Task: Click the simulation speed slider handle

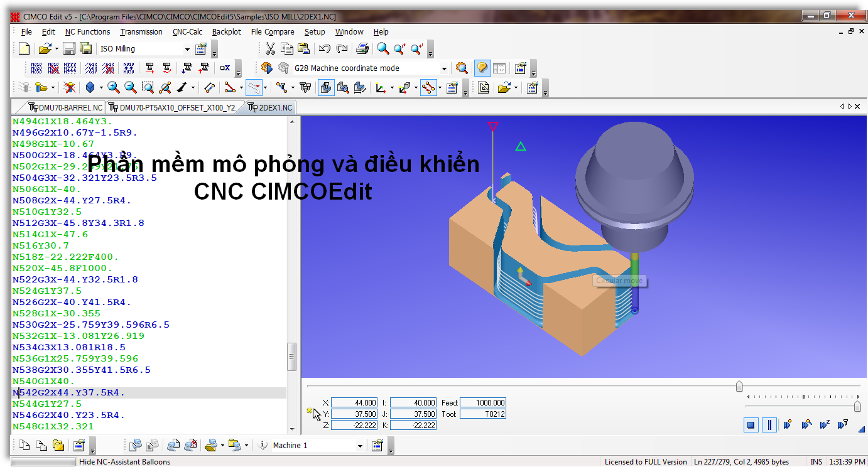Action: [x=857, y=407]
